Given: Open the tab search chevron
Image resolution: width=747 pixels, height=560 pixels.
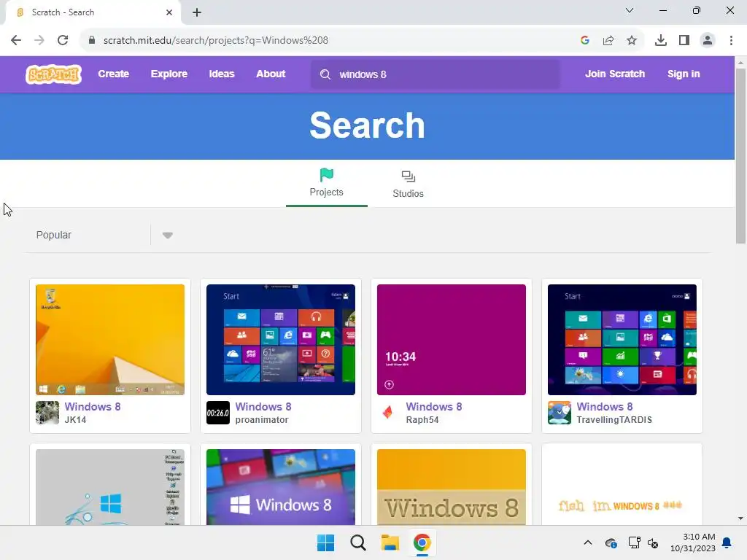Looking at the screenshot, I should pyautogui.click(x=630, y=10).
